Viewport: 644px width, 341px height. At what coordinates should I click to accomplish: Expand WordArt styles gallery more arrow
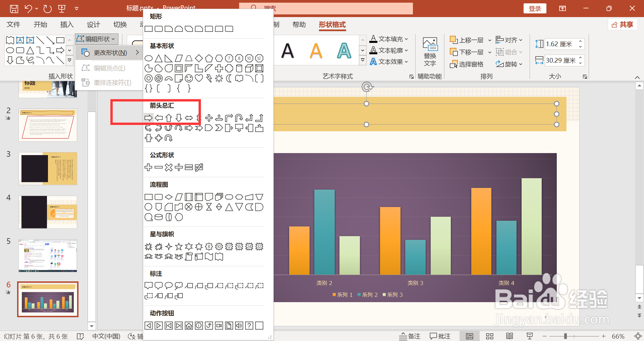(363, 61)
